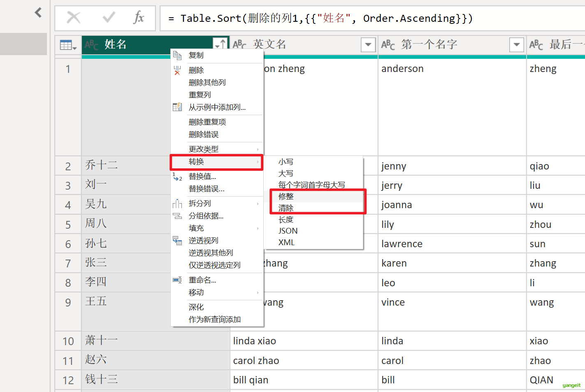Open the table options icon in header corner
Image resolution: width=585 pixels, height=392 pixels.
(68, 45)
